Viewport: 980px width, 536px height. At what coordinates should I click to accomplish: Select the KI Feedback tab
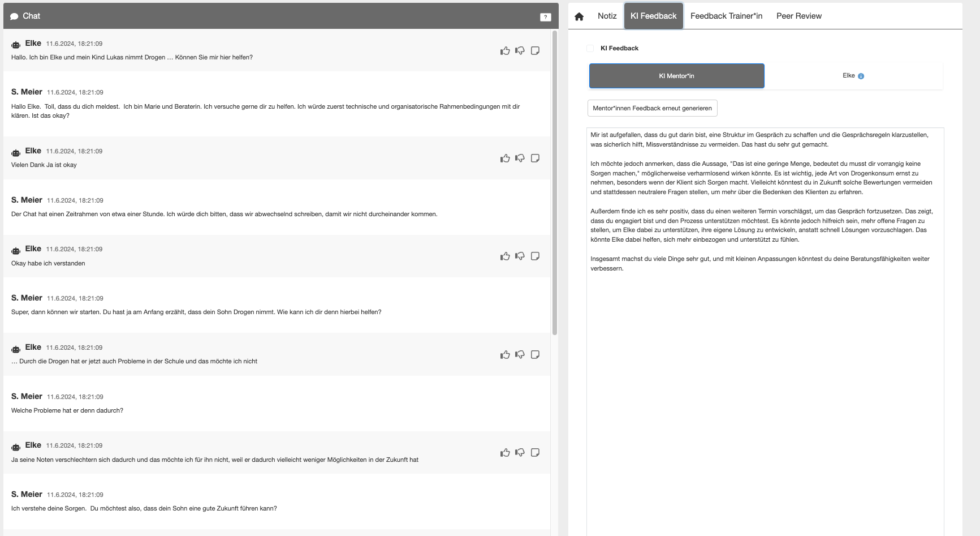[x=653, y=16]
